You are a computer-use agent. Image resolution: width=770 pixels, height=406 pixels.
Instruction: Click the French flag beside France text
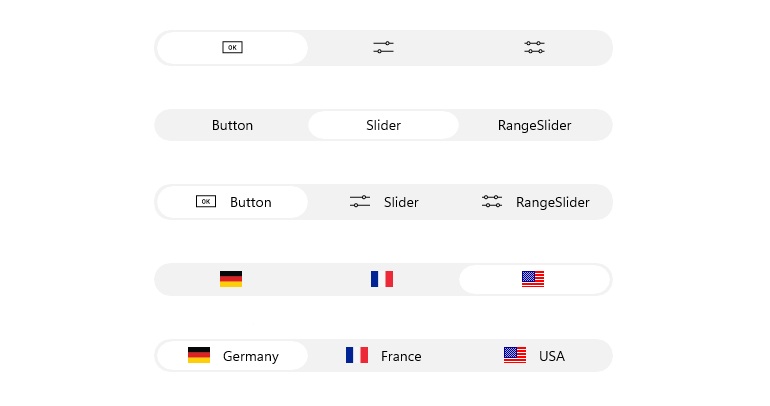[x=357, y=355]
